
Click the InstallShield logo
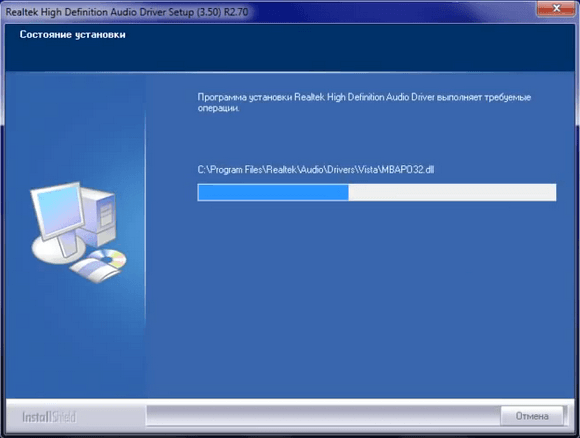click(49, 417)
